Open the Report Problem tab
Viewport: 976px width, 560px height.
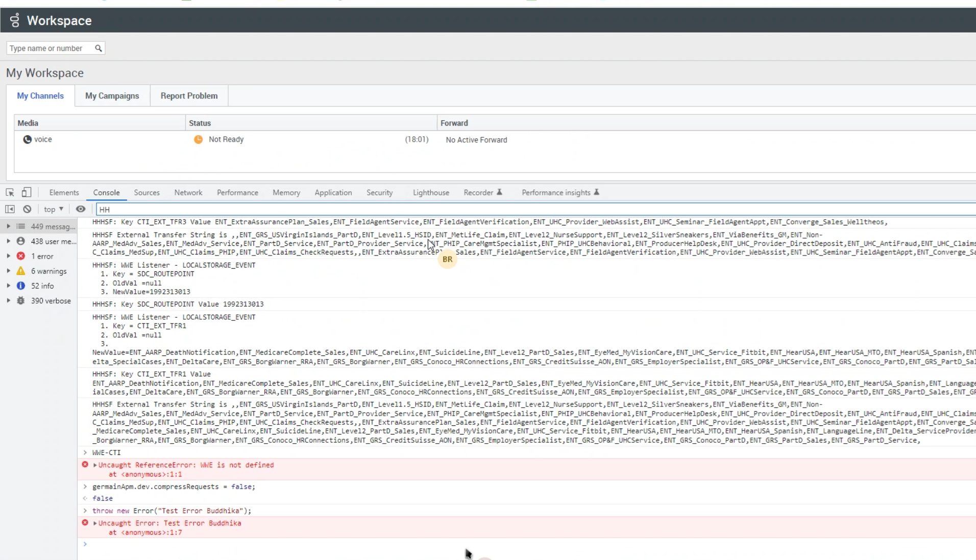pos(189,96)
